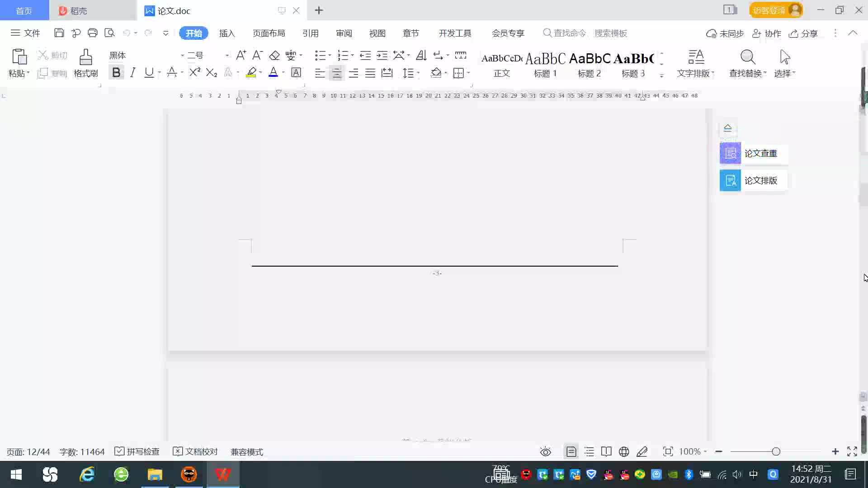Screen dimensions: 868x488
Task: Click the zoom slider handle in status bar
Action: [776, 451]
